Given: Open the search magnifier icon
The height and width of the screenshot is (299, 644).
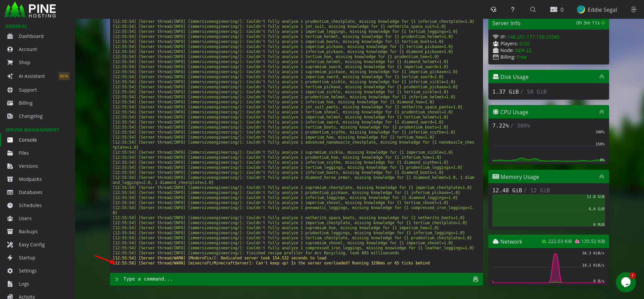Looking at the screenshot, I should coord(533,9).
